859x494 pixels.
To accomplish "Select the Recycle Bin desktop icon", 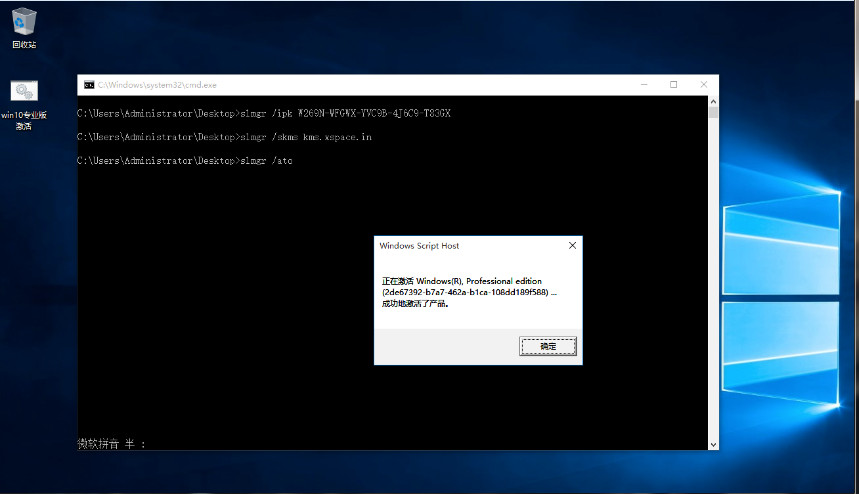I will (24, 28).
